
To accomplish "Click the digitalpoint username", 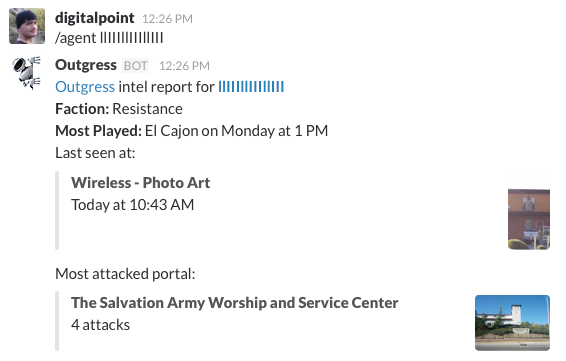I will point(95,18).
